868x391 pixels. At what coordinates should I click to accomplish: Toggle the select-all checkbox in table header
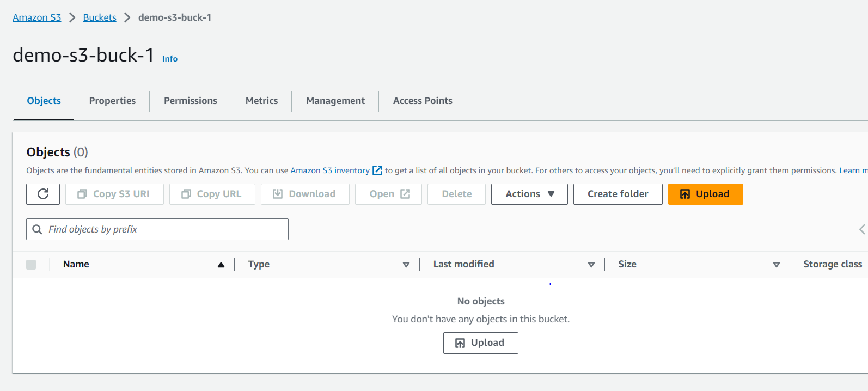coord(31,265)
